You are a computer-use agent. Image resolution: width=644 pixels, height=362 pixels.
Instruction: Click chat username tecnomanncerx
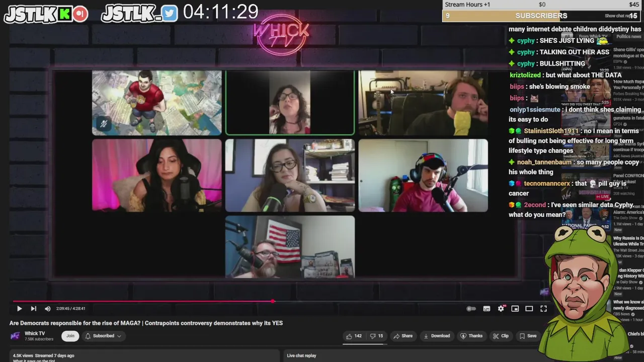[x=547, y=184]
